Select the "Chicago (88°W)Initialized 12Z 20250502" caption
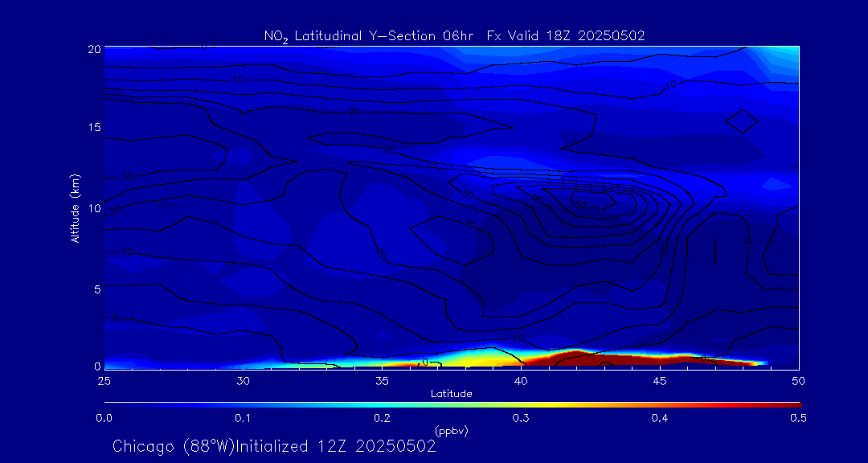Screen dimensions: 868x463 (x=274, y=446)
